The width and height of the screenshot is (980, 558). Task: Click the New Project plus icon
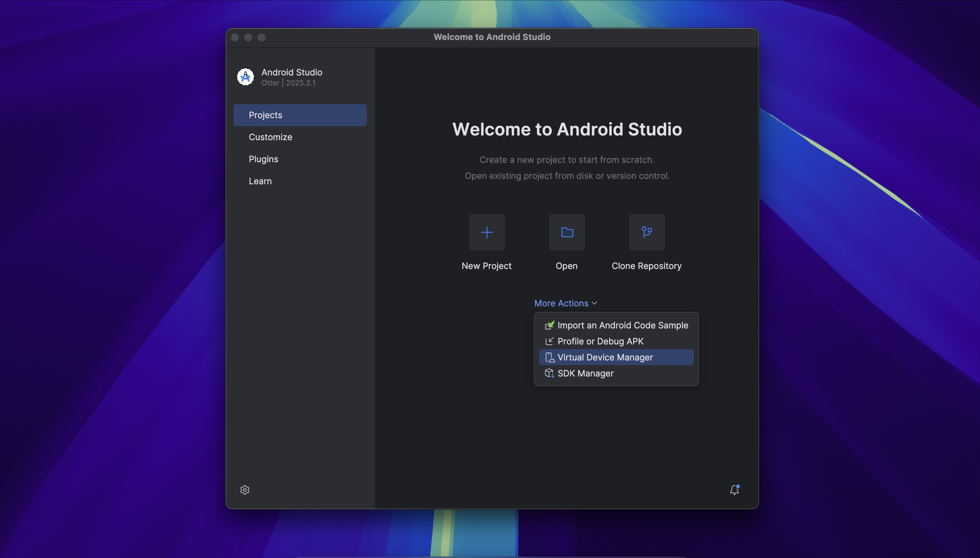coord(487,232)
